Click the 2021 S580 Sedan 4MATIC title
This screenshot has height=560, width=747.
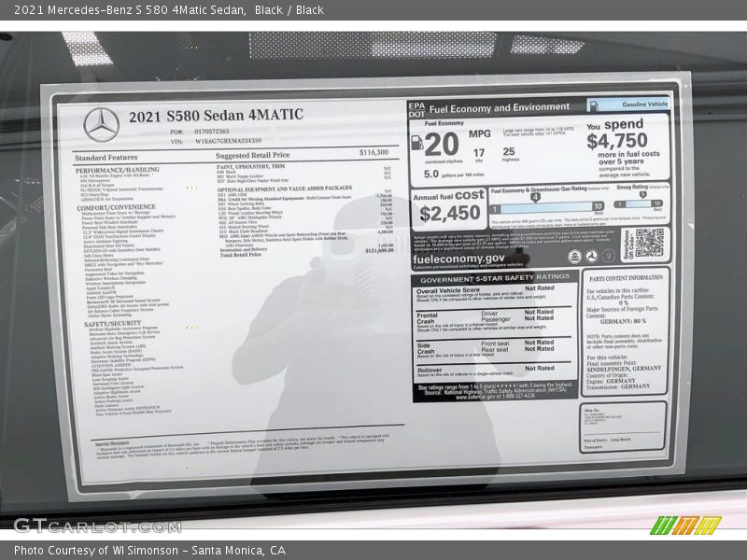pyautogui.click(x=216, y=116)
